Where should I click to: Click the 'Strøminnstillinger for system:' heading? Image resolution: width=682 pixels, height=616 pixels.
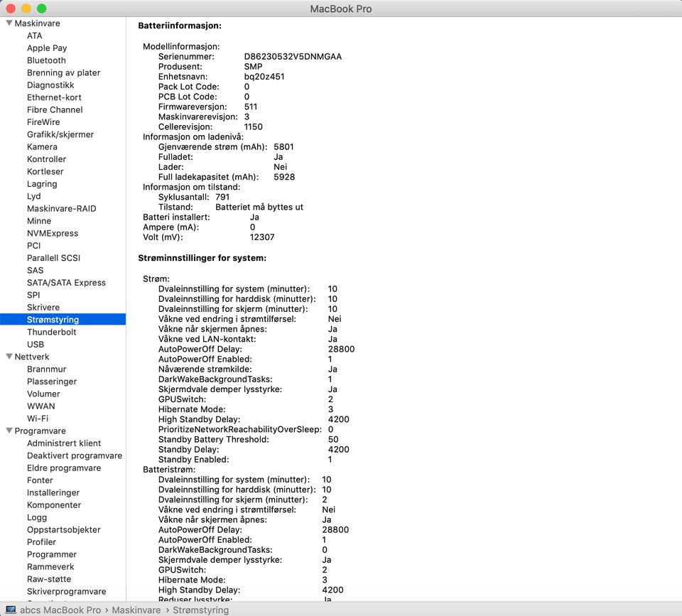point(202,258)
